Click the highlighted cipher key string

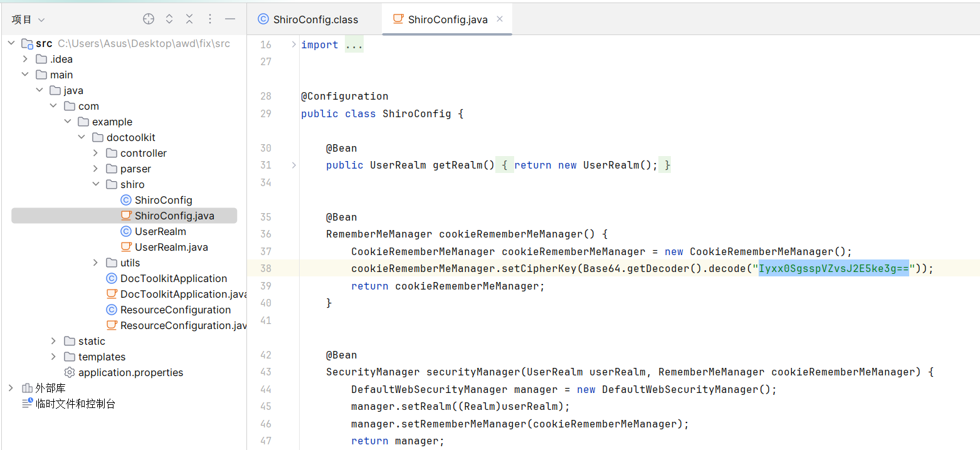(833, 268)
